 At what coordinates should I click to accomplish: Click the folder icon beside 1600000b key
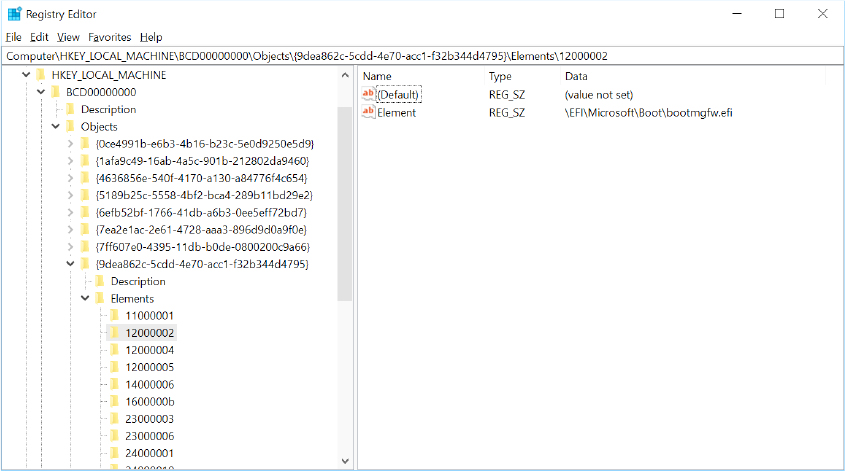tap(115, 401)
